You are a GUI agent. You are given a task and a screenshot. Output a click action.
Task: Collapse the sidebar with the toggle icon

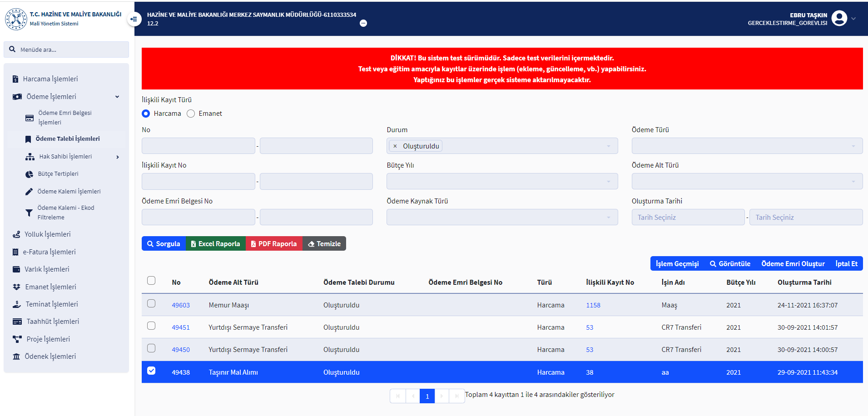(x=134, y=19)
